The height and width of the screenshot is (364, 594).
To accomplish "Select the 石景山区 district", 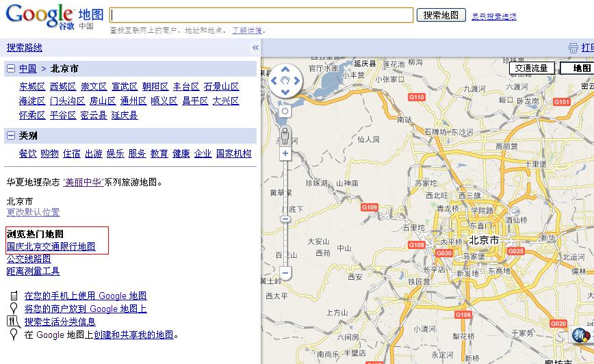I will 221,87.
